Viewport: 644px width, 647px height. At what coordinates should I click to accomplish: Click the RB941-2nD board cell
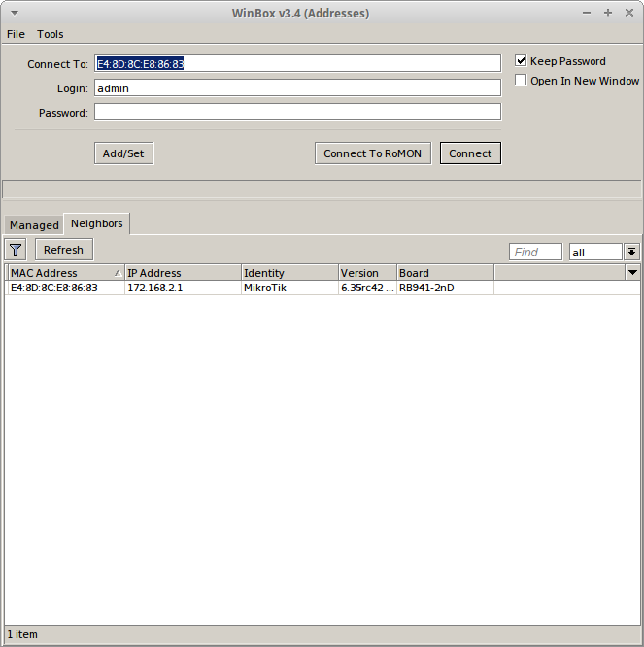click(x=445, y=288)
